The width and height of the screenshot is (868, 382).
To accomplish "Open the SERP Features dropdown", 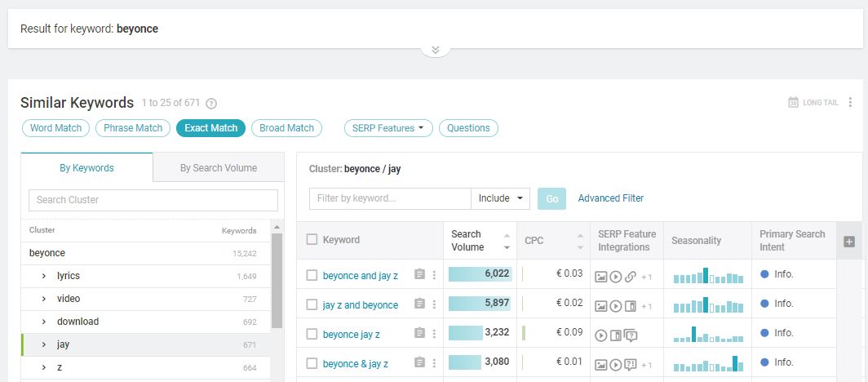I will click(388, 128).
